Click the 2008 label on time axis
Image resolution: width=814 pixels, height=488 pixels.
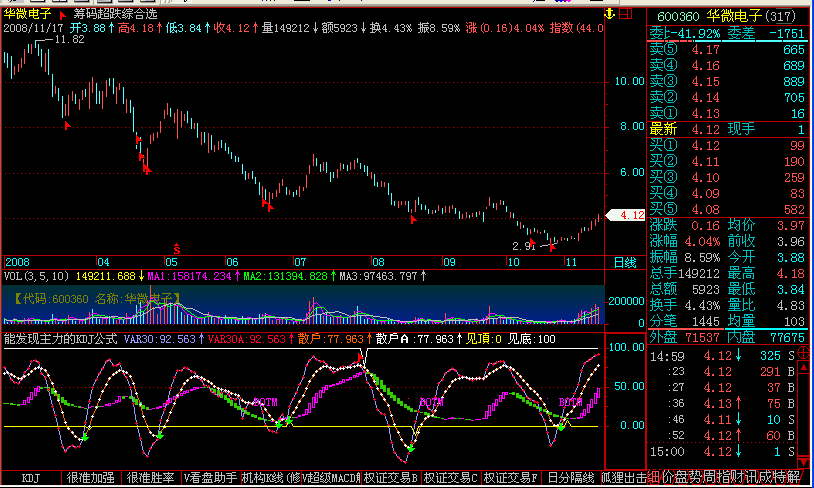(17, 262)
